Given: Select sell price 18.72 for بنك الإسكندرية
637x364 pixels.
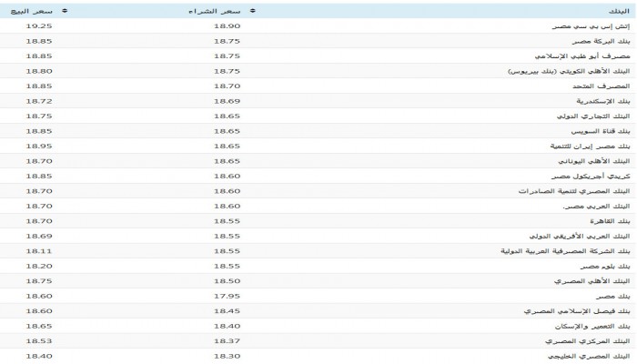Looking at the screenshot, I should pyautogui.click(x=39, y=101).
